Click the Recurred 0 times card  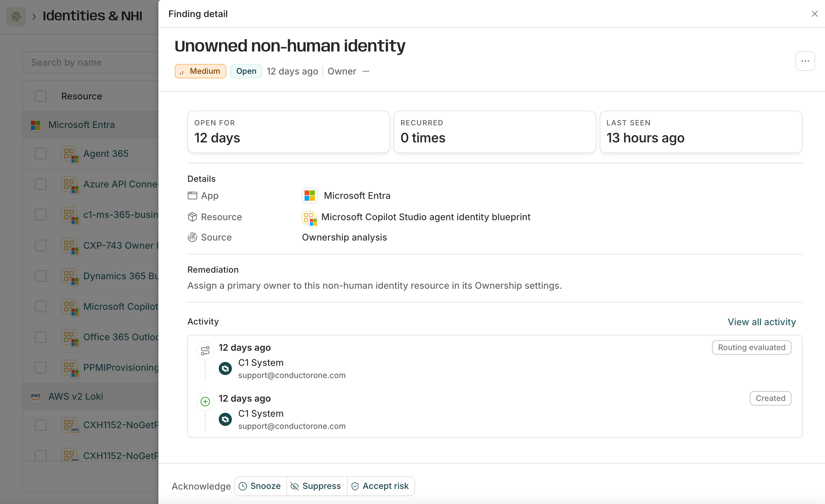pos(495,132)
